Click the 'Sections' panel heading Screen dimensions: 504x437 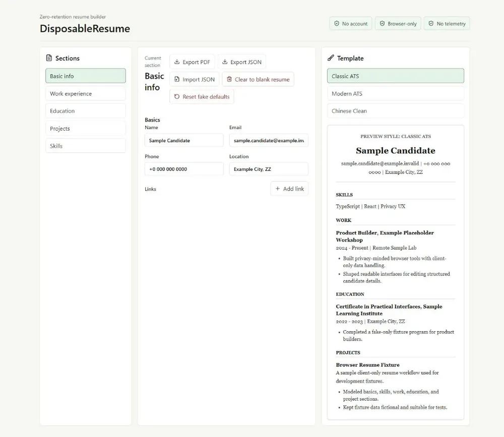(68, 58)
